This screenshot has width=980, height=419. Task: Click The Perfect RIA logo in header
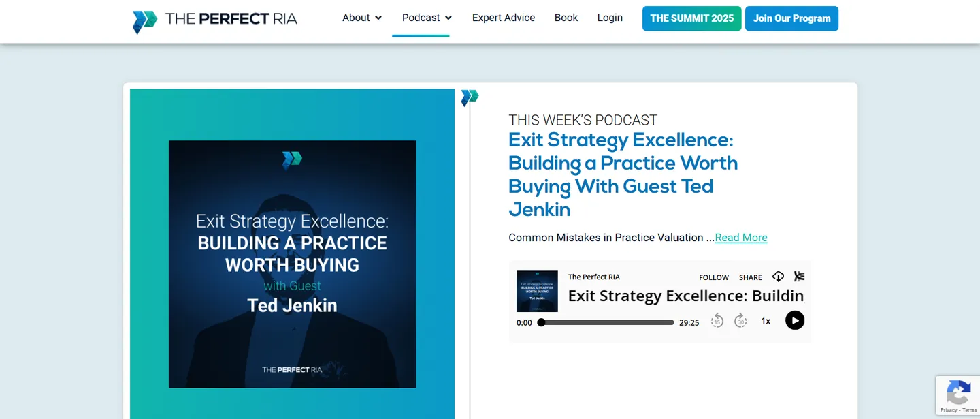[x=214, y=20]
